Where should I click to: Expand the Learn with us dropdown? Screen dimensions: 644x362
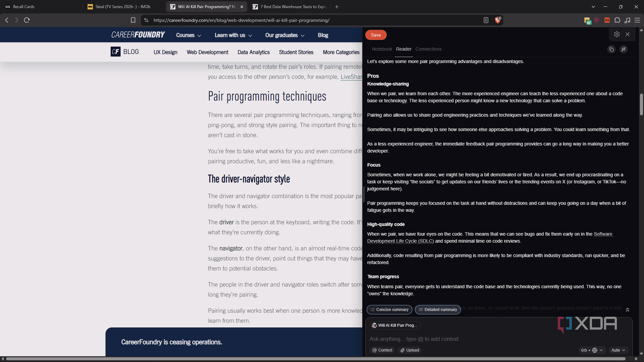click(233, 35)
